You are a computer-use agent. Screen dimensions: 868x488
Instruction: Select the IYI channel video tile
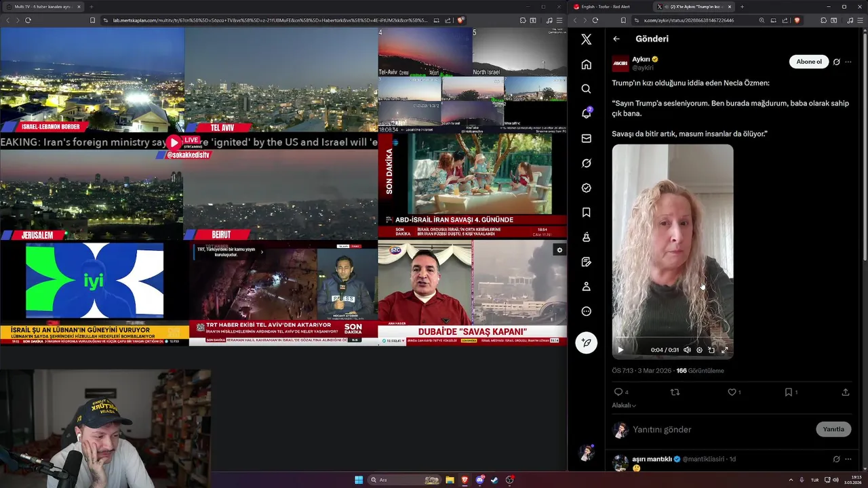[94, 293]
